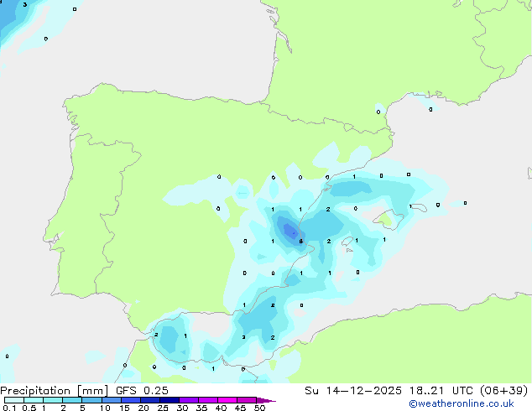Viewport: 532px width, 411px height.
Task: Click the '25' legend scale label
Action: tap(163, 408)
